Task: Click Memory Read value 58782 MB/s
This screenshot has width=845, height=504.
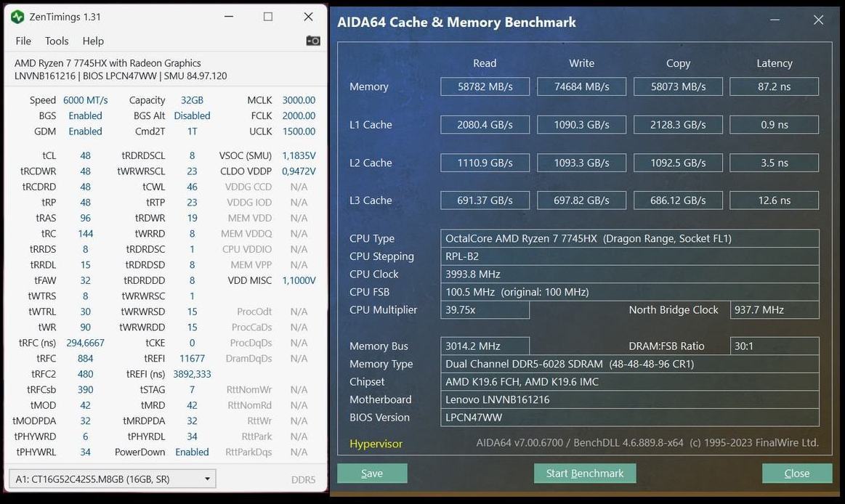Action: pyautogui.click(x=485, y=86)
